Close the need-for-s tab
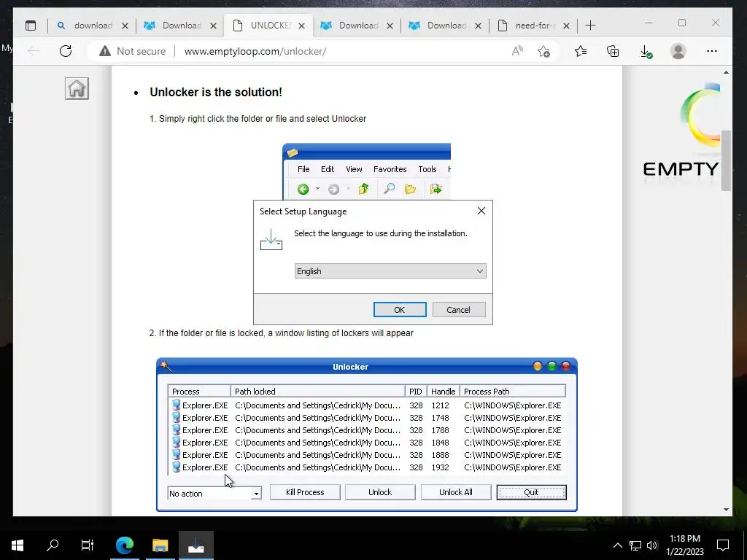The width and height of the screenshot is (747, 560). point(566,26)
